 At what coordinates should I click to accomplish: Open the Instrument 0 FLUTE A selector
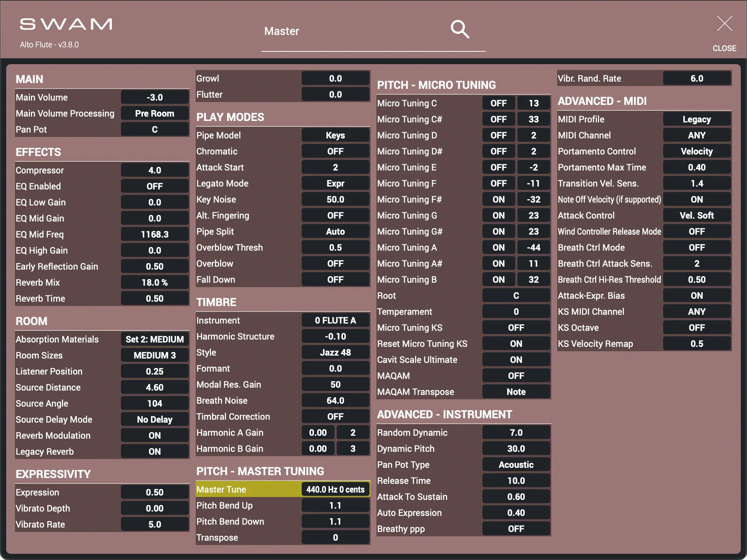tap(335, 320)
